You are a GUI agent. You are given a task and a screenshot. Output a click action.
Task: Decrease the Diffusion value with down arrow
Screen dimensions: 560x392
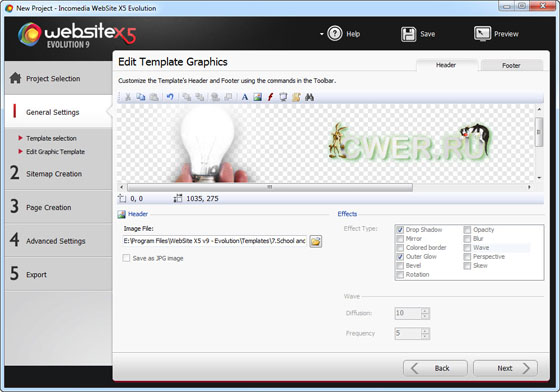425,316
